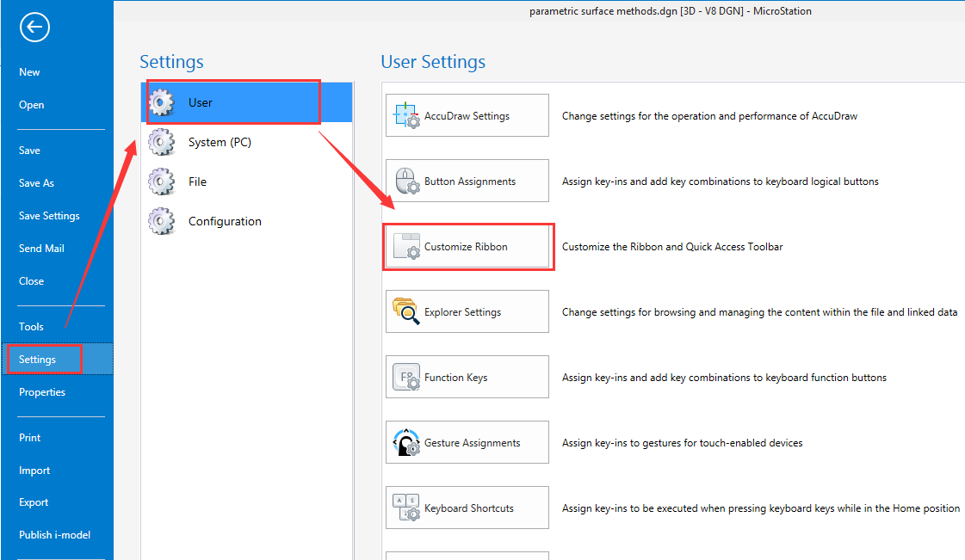Click the Gesture Assignments hand icon
The height and width of the screenshot is (560, 965).
point(407,443)
